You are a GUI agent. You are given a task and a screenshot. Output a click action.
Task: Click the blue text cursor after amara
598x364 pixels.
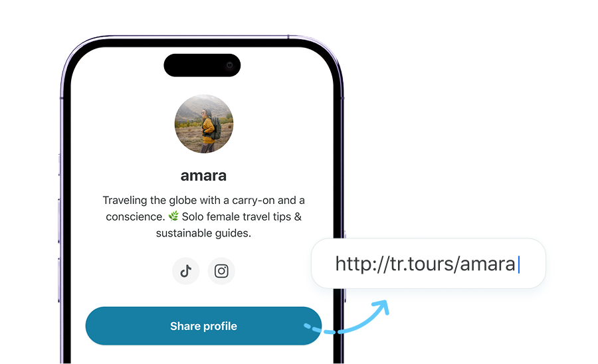519,264
